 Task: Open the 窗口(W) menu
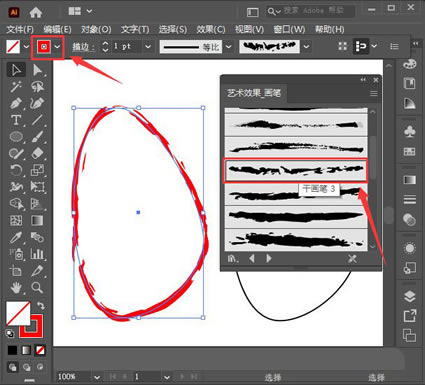[289, 30]
